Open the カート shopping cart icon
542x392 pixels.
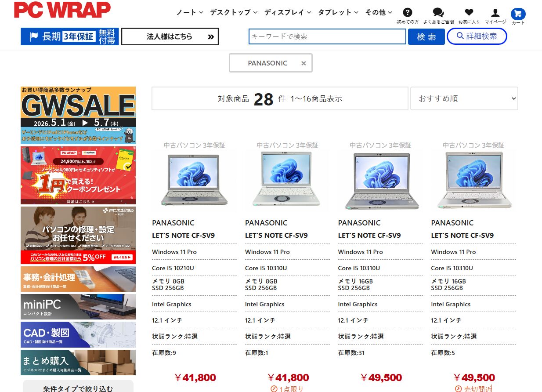click(518, 14)
